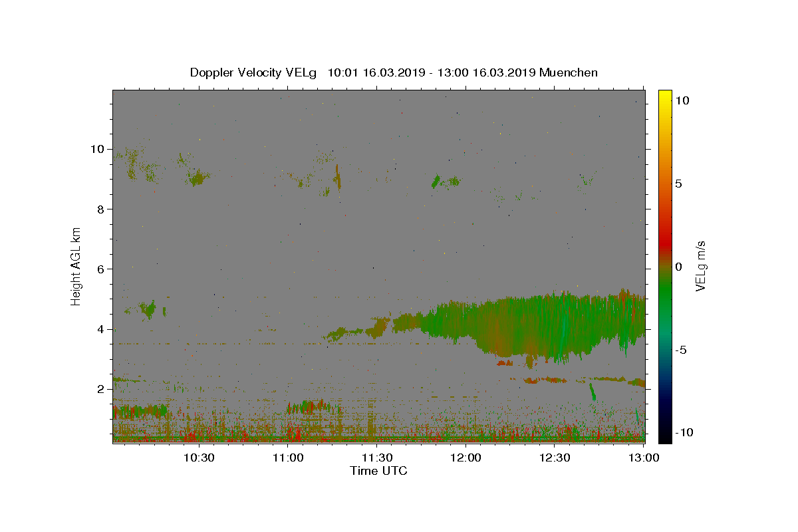The height and width of the screenshot is (532, 798).
Task: Click the end timestamp '13:00 16.03.2019' in the title
Action: click(486, 72)
